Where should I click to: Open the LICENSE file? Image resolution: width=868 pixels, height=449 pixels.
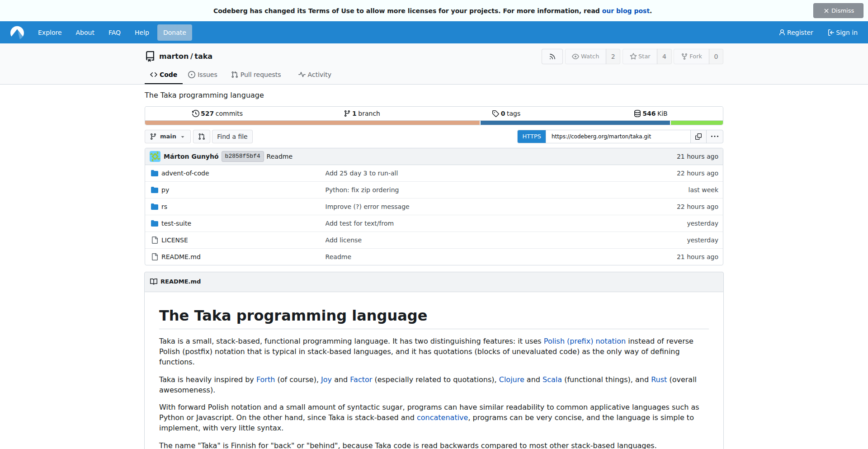pos(175,240)
